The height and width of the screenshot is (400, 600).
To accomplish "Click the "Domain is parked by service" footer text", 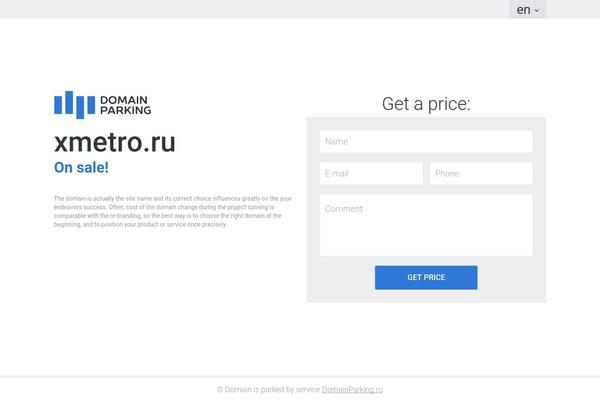I will (x=272, y=390).
